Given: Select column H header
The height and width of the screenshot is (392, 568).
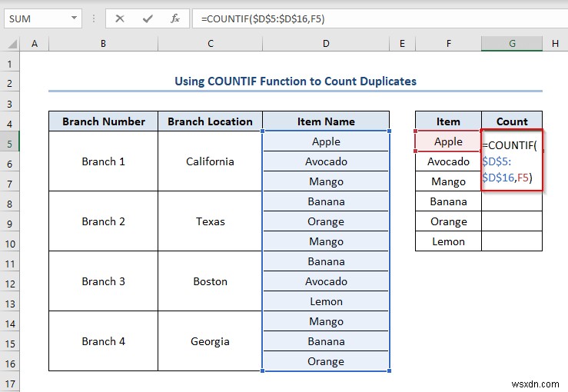Looking at the screenshot, I should 555,44.
